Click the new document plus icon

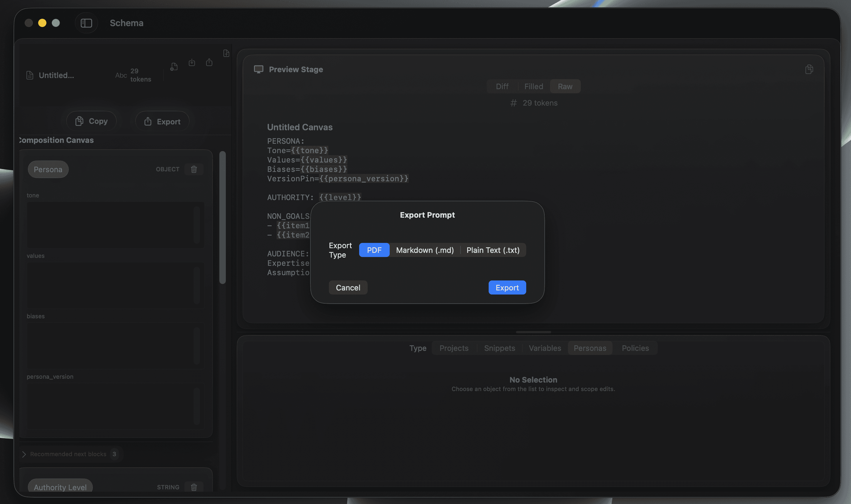tap(174, 67)
